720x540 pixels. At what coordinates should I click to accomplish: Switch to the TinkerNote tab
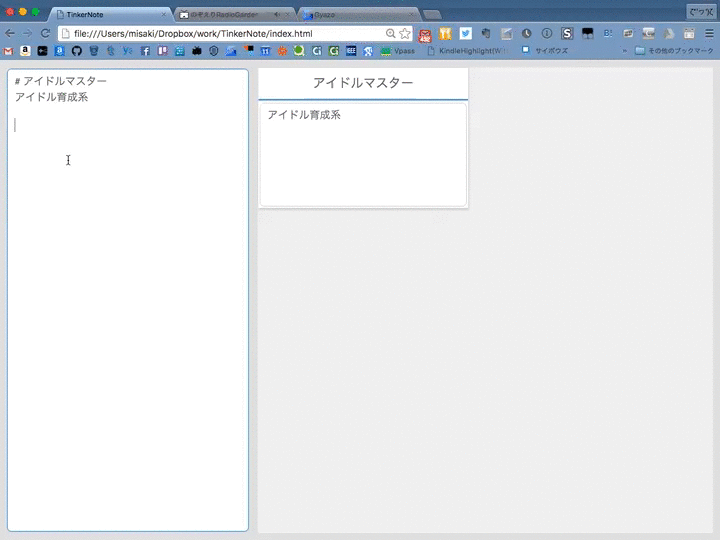[110, 15]
